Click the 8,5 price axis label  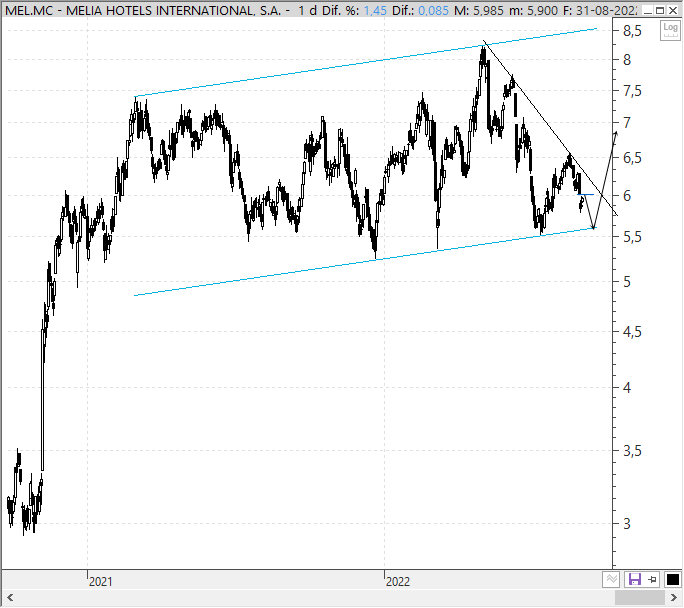[632, 31]
